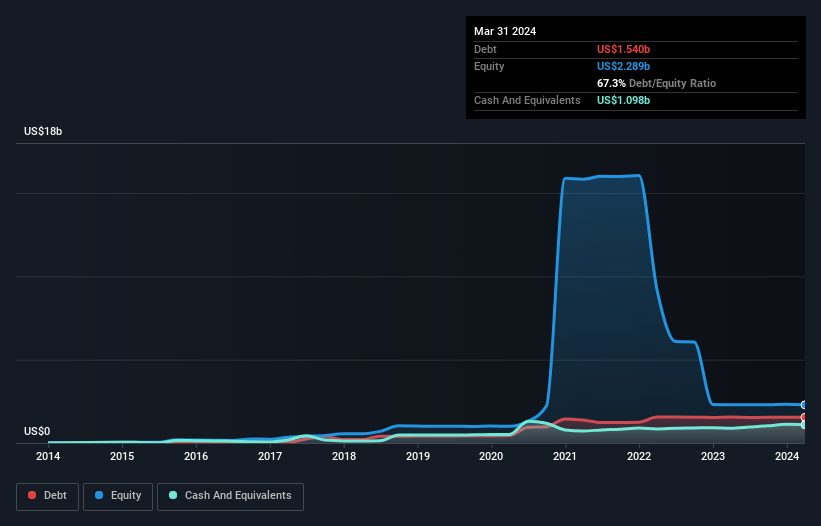The height and width of the screenshot is (526, 821).
Task: Click the US$2.289b equity value
Action: [623, 66]
